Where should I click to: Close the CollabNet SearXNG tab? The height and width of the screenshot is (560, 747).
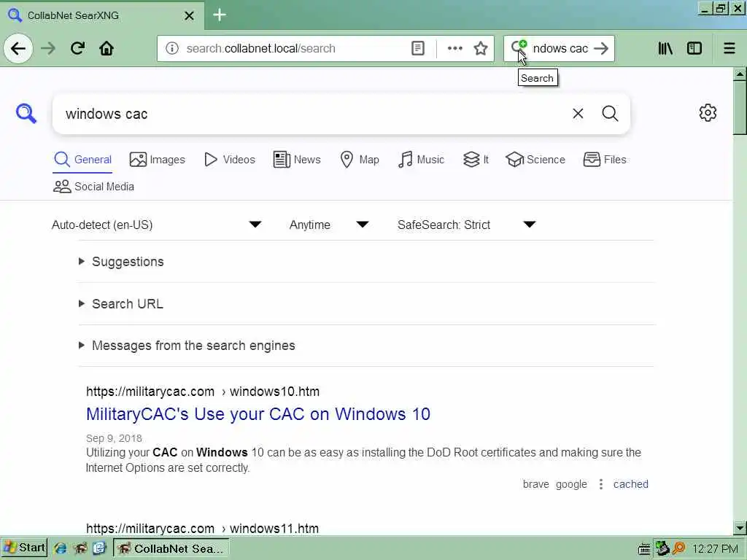click(x=189, y=16)
